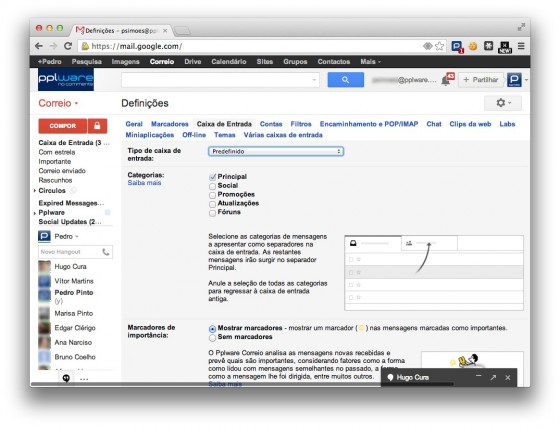Screen dimensions: 560x428
Task: Open Caixa de Entrada folder
Action: pyautogui.click(x=74, y=143)
